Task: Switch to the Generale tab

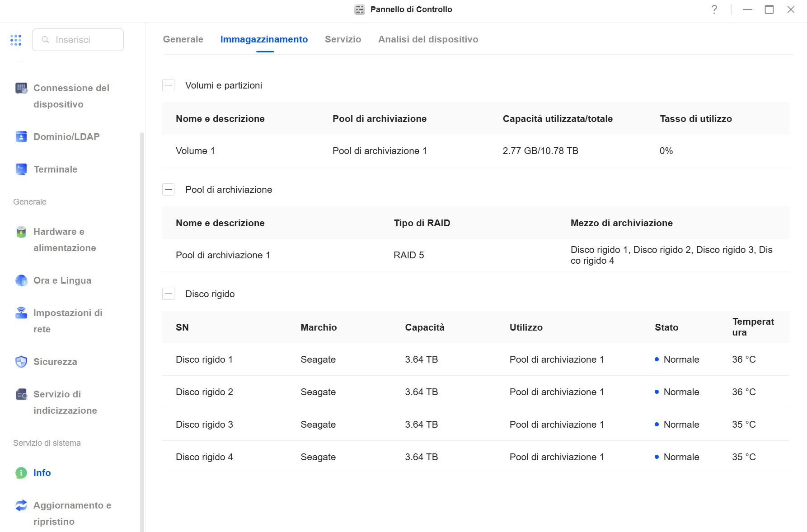Action: [x=183, y=39]
